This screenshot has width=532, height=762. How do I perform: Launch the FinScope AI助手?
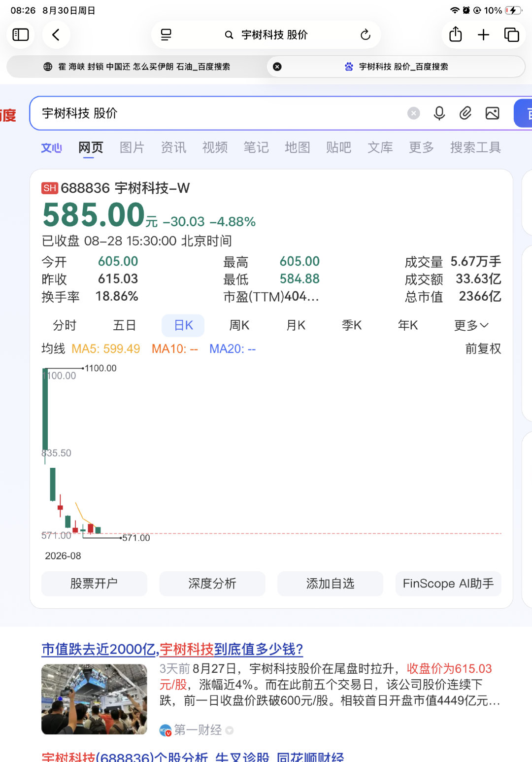[x=448, y=584]
